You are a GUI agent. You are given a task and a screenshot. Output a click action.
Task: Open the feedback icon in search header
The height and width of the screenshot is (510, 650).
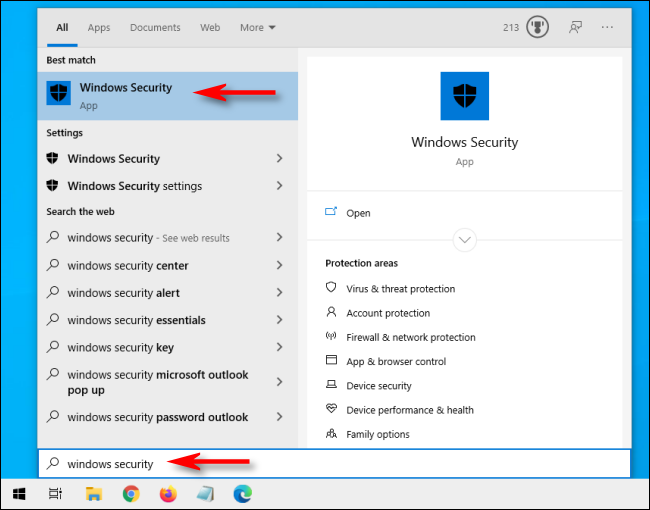575,28
